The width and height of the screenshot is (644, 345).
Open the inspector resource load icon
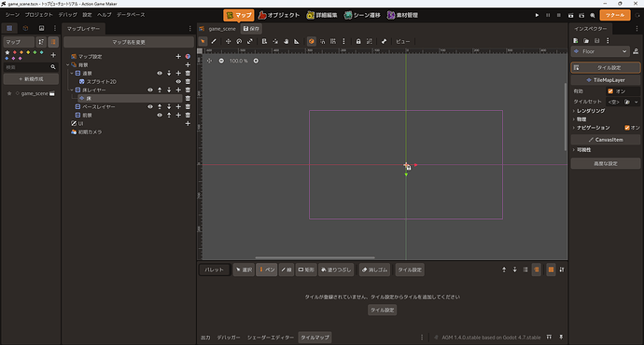coord(586,41)
